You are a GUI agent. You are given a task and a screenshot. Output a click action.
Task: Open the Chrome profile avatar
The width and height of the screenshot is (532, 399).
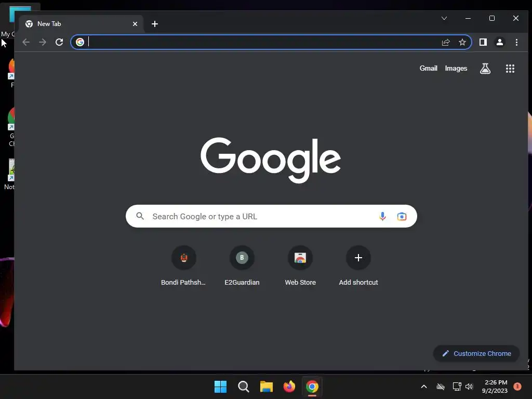(500, 42)
